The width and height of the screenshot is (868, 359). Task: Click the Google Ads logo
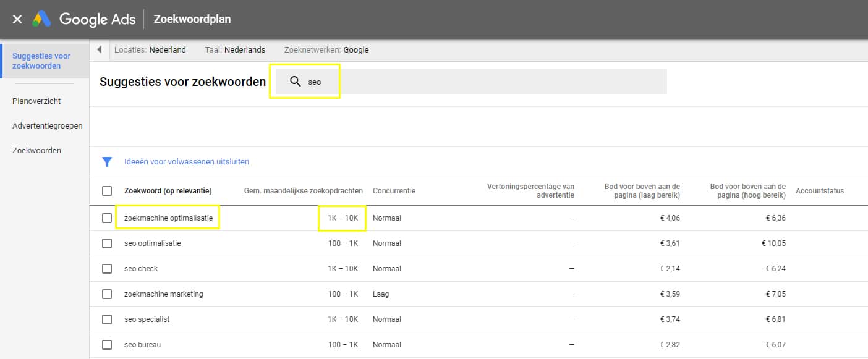click(x=84, y=19)
